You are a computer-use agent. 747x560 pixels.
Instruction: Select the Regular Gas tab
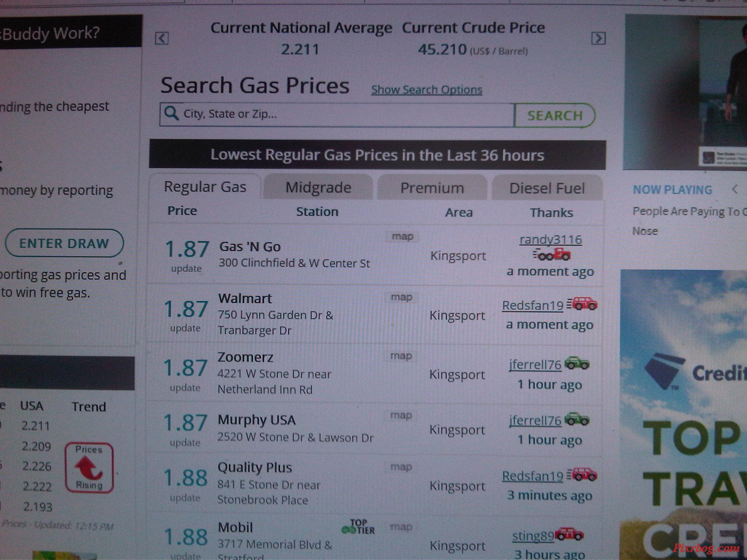(x=205, y=187)
